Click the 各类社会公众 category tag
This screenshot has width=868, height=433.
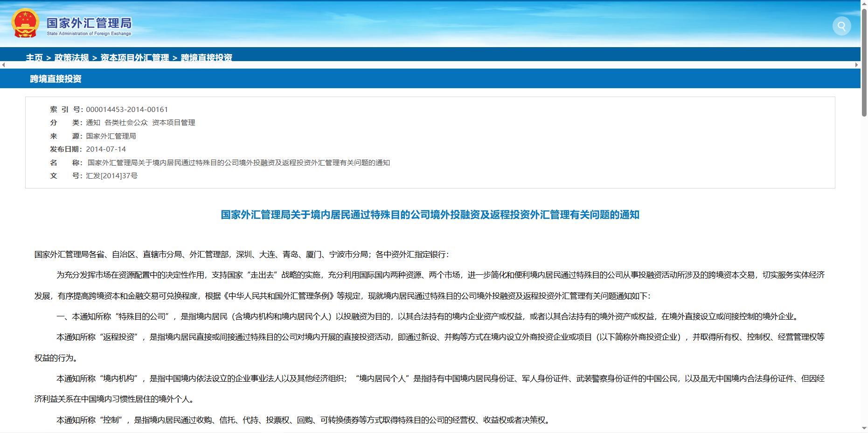(126, 123)
